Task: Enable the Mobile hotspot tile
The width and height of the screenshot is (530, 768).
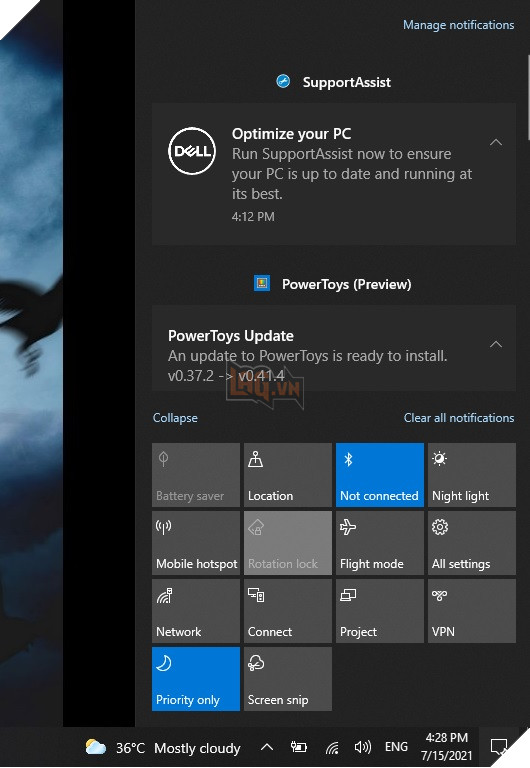Action: point(196,543)
